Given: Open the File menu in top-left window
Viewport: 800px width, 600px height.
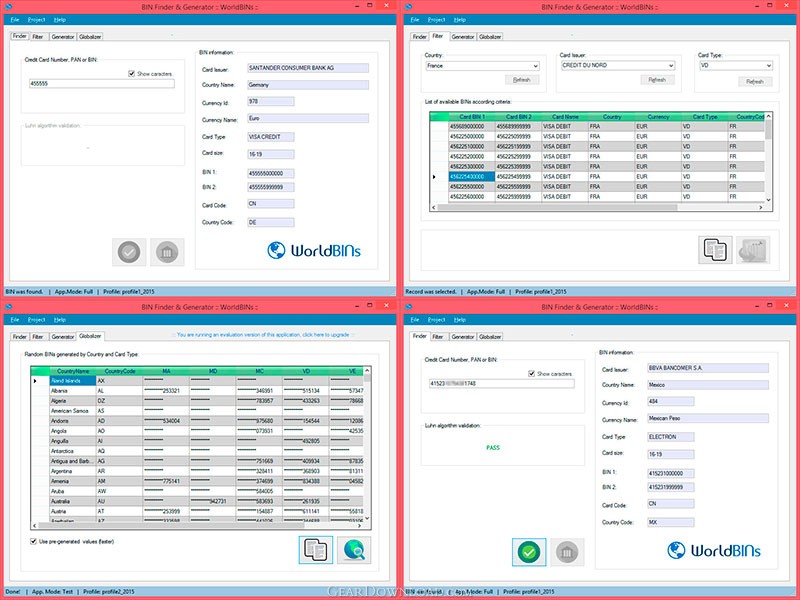Looking at the screenshot, I should tap(15, 19).
